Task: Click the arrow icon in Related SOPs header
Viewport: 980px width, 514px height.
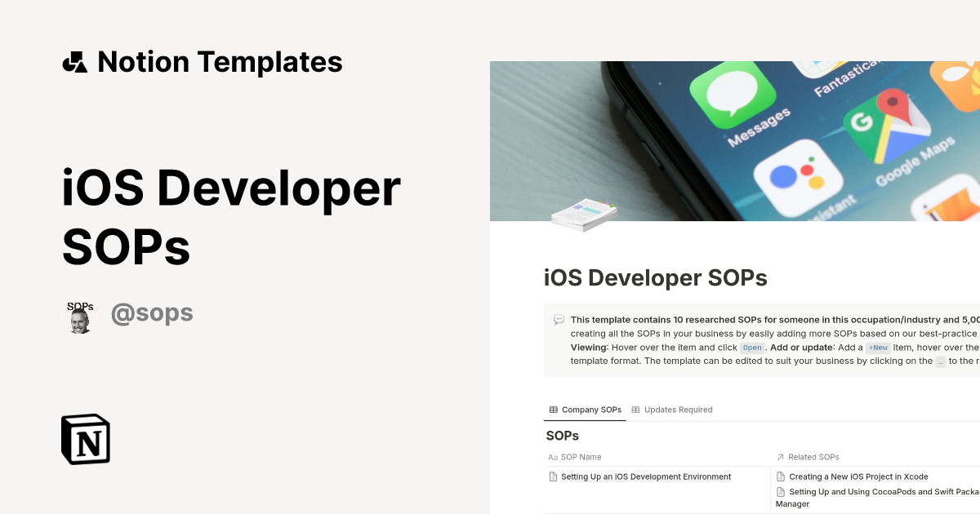Action: (x=780, y=457)
